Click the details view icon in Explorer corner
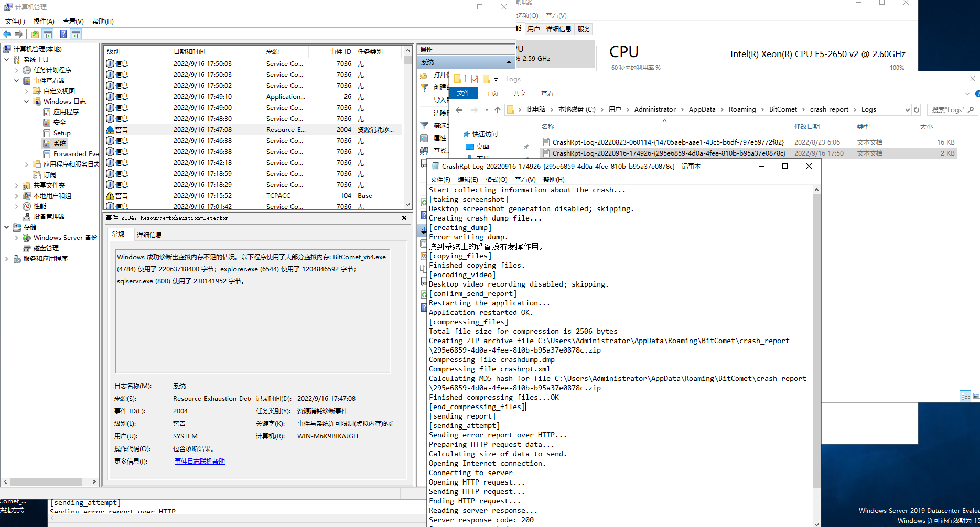 pos(965,396)
